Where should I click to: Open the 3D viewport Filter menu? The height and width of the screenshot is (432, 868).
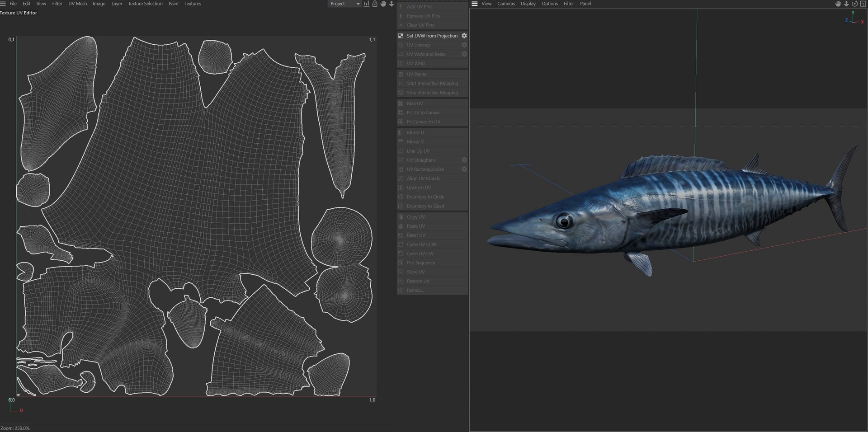pyautogui.click(x=569, y=4)
